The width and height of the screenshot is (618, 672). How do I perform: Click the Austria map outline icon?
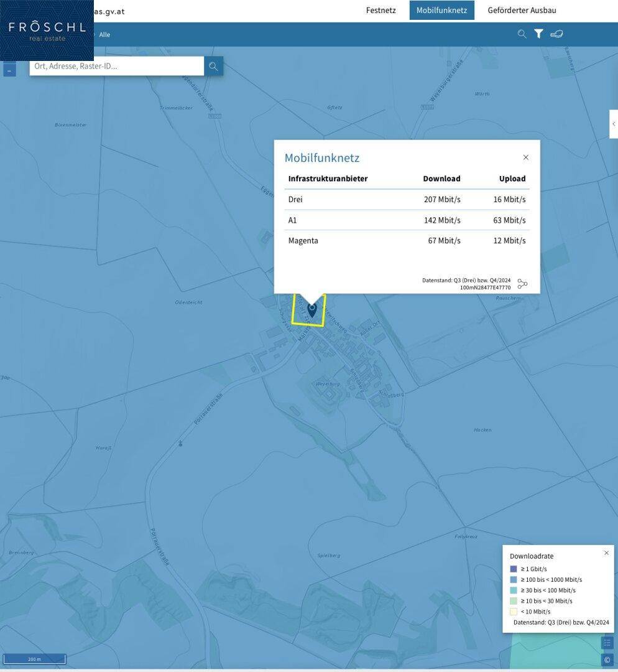point(556,34)
